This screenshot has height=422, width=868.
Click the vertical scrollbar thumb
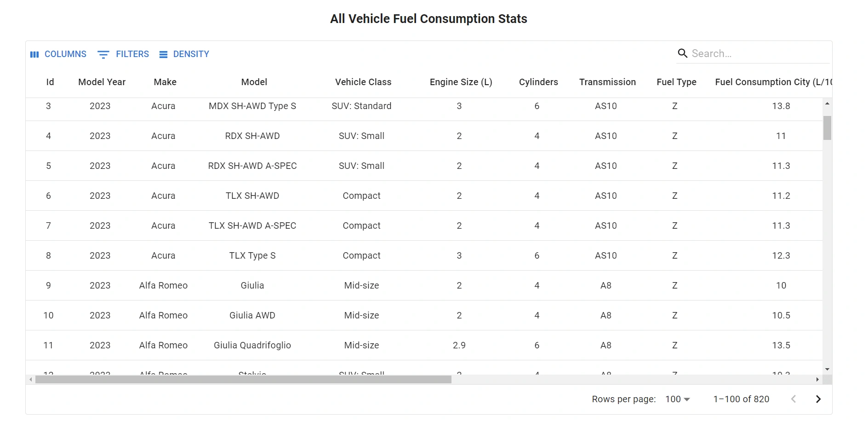[x=827, y=127]
